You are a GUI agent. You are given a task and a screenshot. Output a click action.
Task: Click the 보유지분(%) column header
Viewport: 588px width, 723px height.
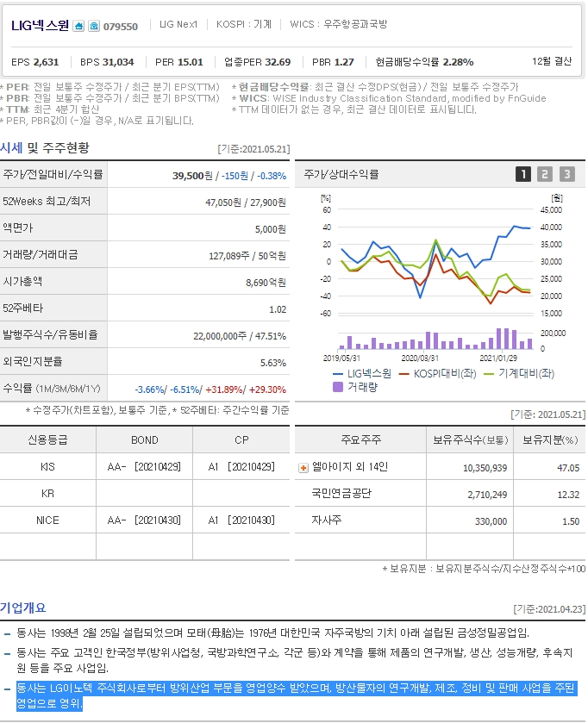550,439
